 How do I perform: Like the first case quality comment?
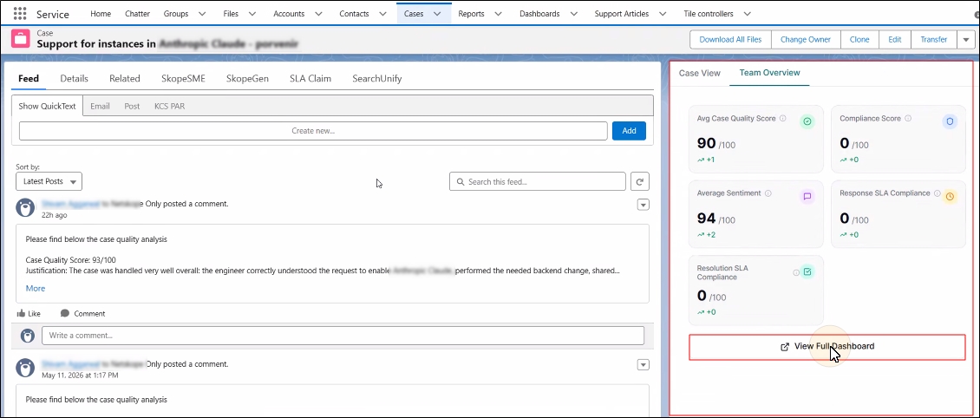(x=28, y=314)
